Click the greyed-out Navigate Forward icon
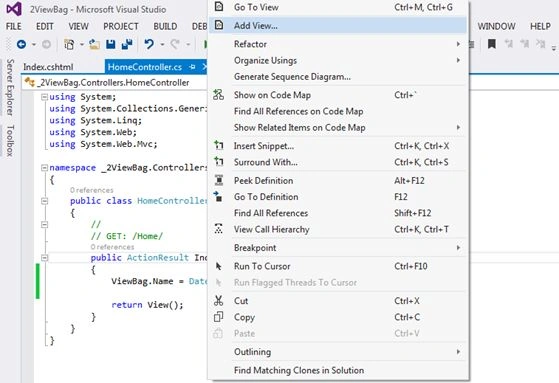The height and width of the screenshot is (383, 559). tap(46, 44)
